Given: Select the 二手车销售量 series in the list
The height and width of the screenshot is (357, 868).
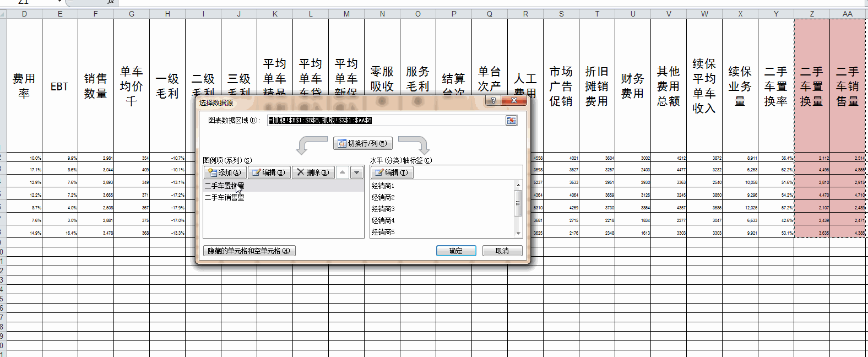Looking at the screenshot, I should click(225, 197).
